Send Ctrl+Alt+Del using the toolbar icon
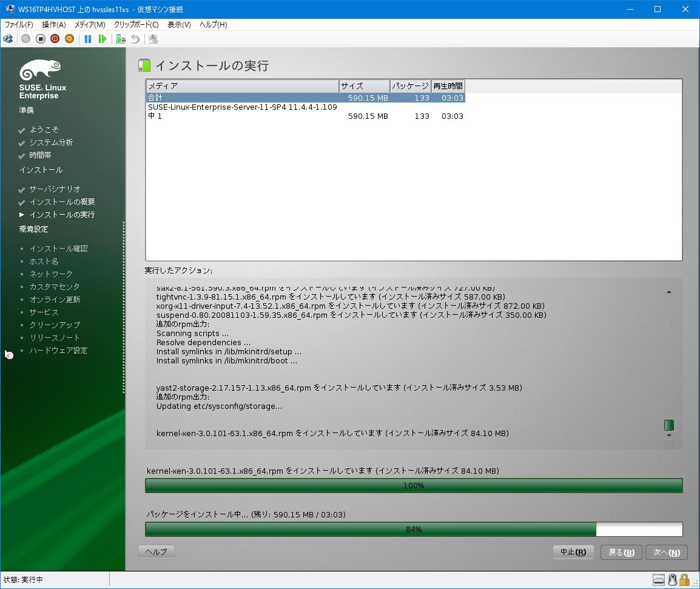Image resolution: width=700 pixels, height=589 pixels. [8, 39]
